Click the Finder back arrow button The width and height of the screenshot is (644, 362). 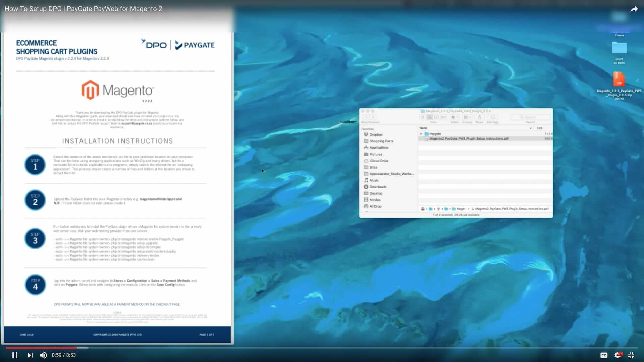coord(366,117)
